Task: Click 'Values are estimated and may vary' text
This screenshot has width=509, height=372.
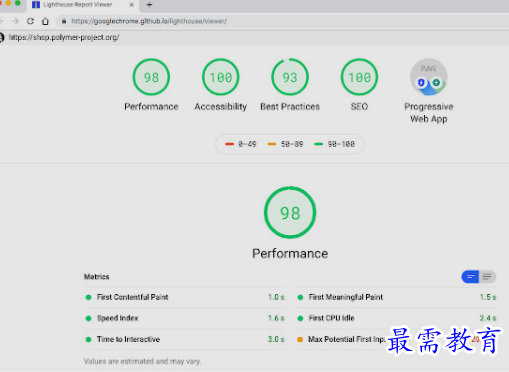Action: tap(142, 361)
